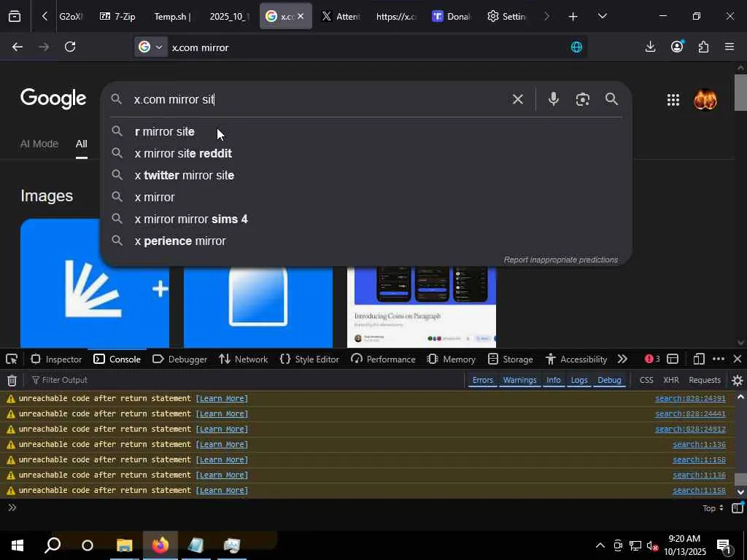Open a new tab with the plus button
Image resolution: width=747 pixels, height=560 pixels.
573,17
